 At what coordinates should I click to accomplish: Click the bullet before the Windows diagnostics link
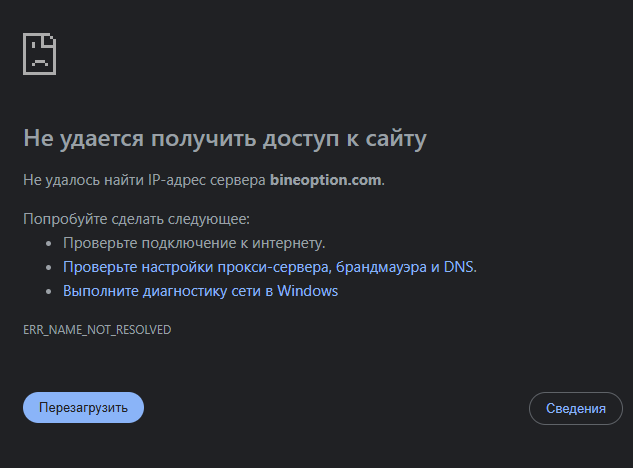50,292
